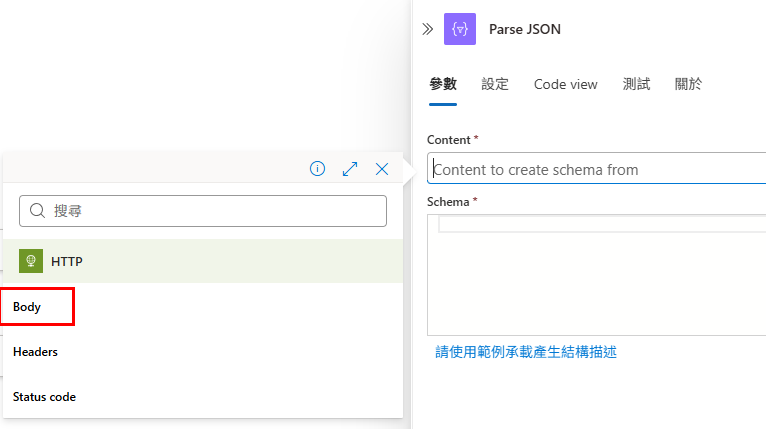Screen dimensions: 766x429
Task: Focus the Content input field
Action: coord(596,169)
